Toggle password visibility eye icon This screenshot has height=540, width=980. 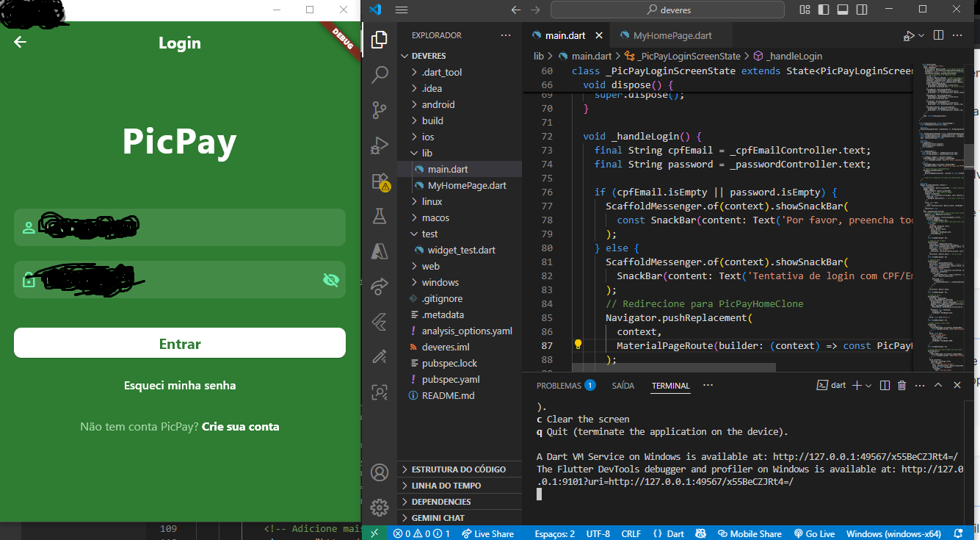[331, 279]
